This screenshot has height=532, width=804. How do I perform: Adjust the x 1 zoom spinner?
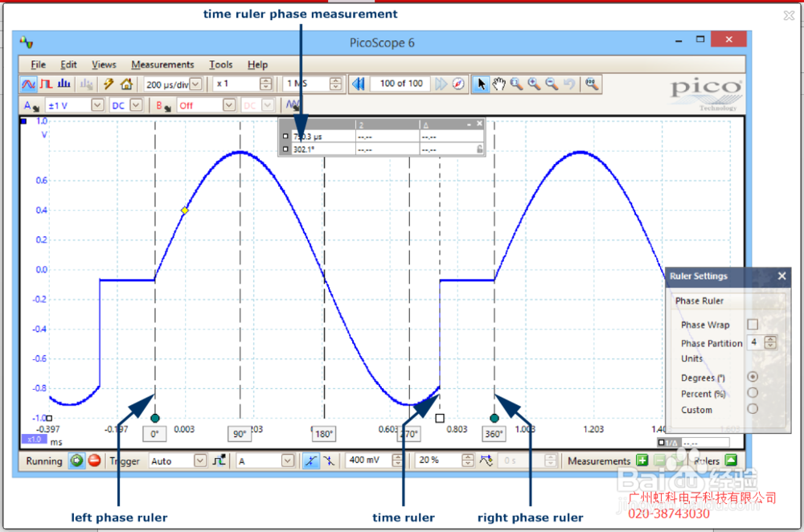(265, 84)
